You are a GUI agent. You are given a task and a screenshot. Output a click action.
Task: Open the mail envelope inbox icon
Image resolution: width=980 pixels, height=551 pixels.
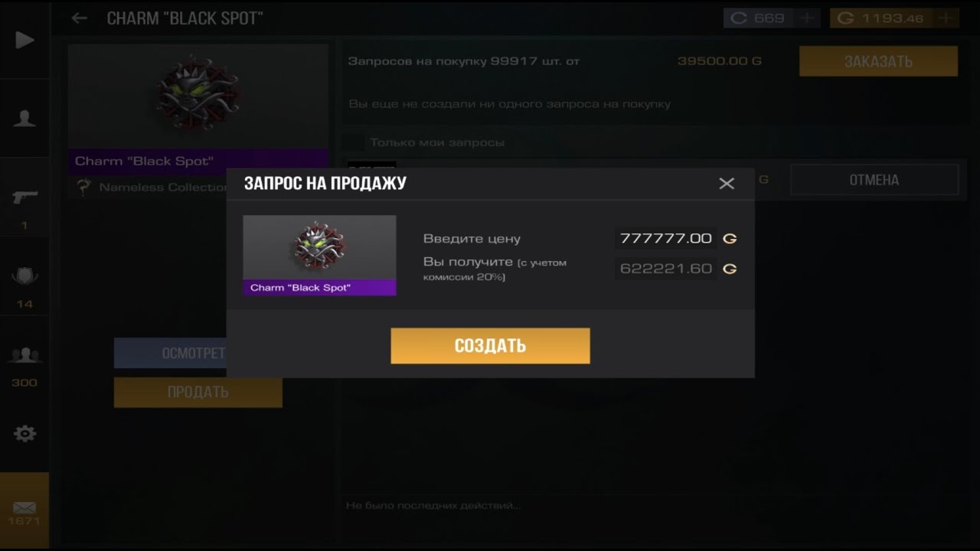(x=24, y=508)
